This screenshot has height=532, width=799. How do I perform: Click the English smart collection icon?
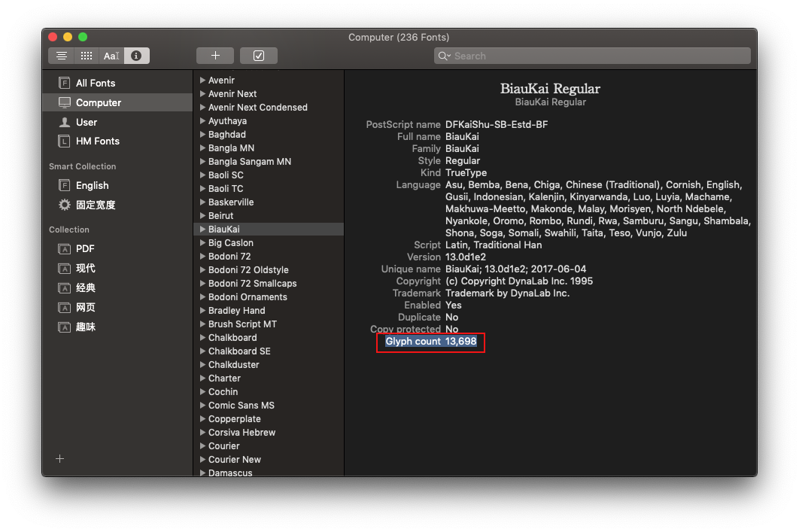coord(64,186)
